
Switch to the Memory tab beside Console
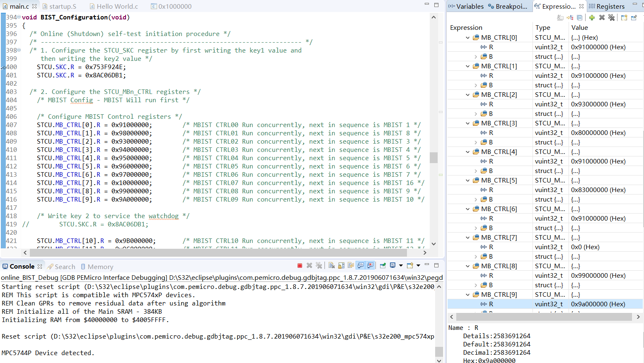click(97, 267)
